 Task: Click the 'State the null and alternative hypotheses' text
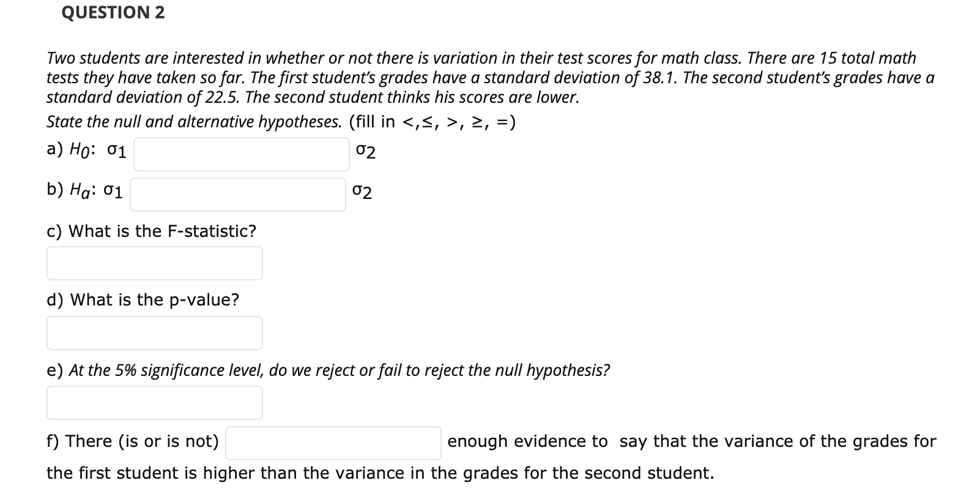pos(193,122)
